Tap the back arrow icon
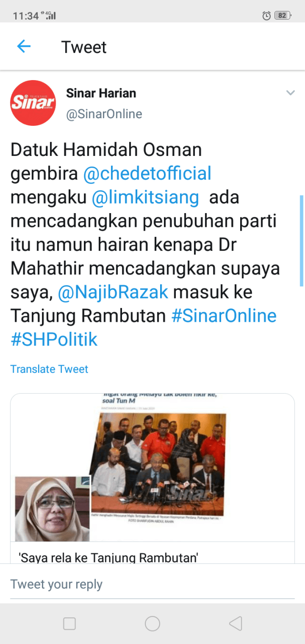305x644 pixels. point(23,46)
